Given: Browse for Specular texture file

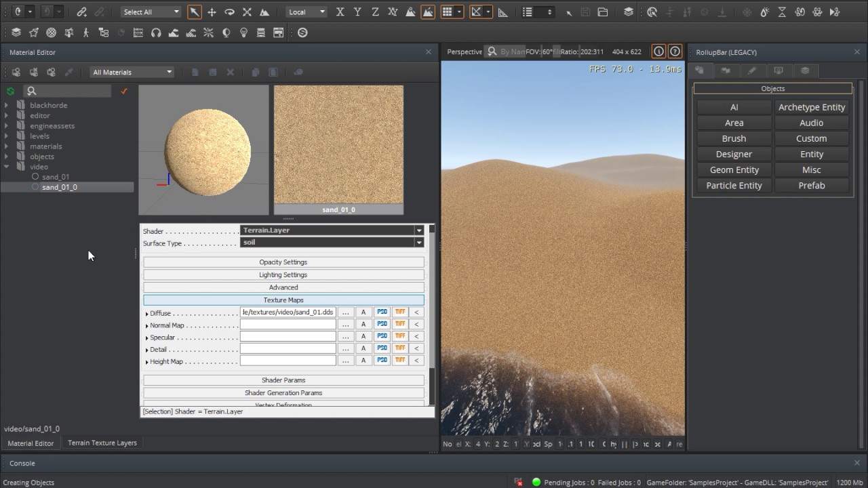Looking at the screenshot, I should point(346,337).
